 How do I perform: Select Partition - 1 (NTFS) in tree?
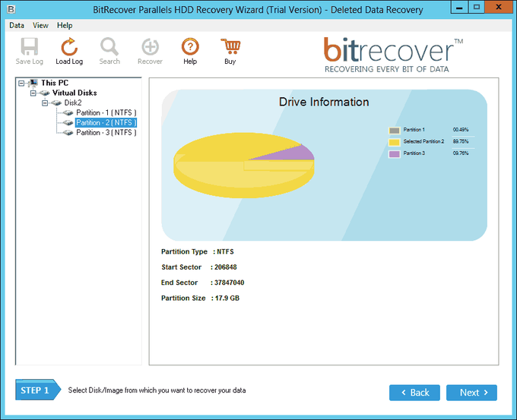(106, 112)
